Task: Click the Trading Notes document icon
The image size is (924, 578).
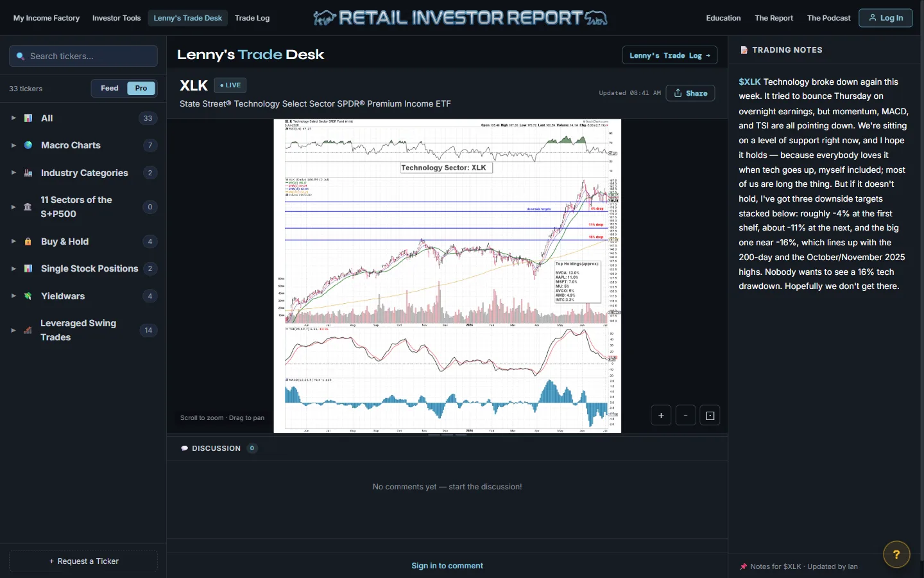Action: pyautogui.click(x=744, y=50)
